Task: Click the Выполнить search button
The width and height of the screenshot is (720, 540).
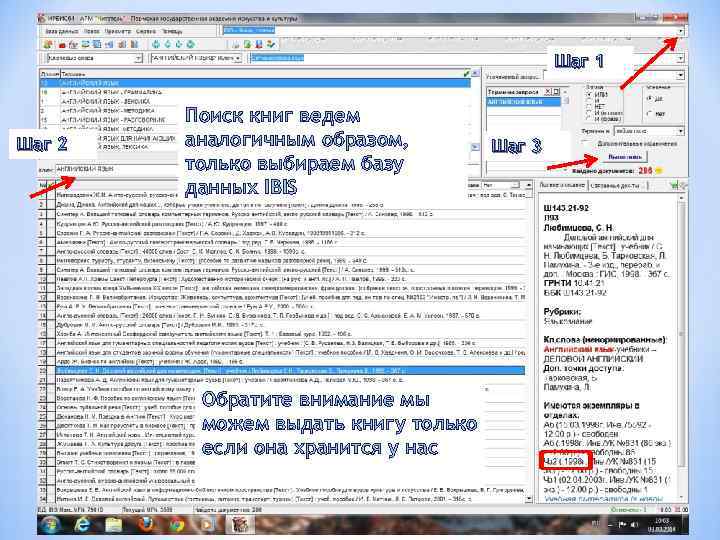Action: [624, 157]
